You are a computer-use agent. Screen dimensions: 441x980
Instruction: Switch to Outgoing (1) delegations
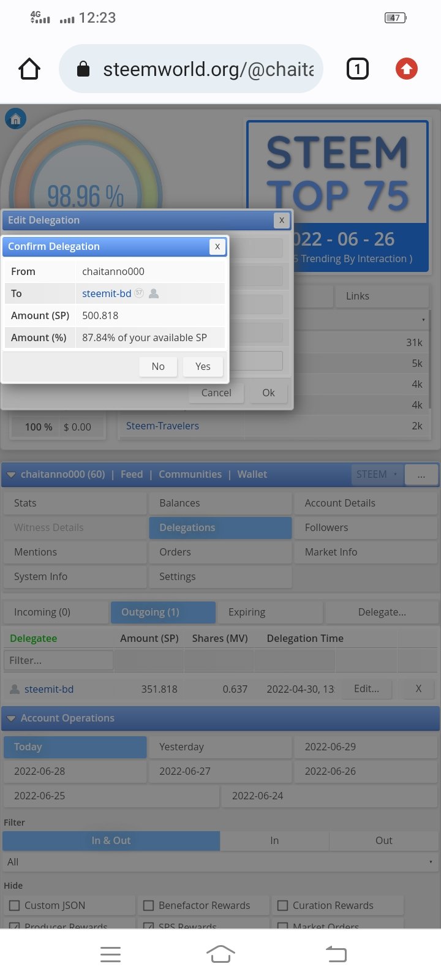point(163,612)
